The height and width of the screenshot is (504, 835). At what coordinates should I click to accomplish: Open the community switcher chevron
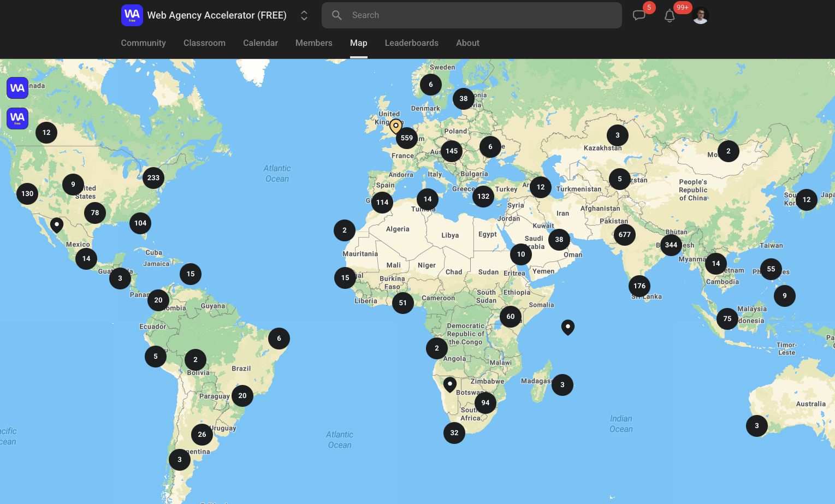(x=304, y=15)
